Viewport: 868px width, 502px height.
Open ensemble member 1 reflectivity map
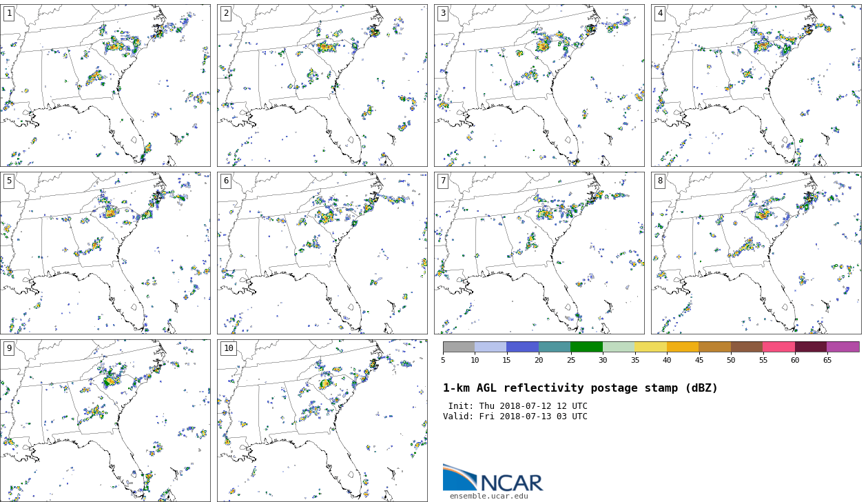pyautogui.click(x=105, y=85)
